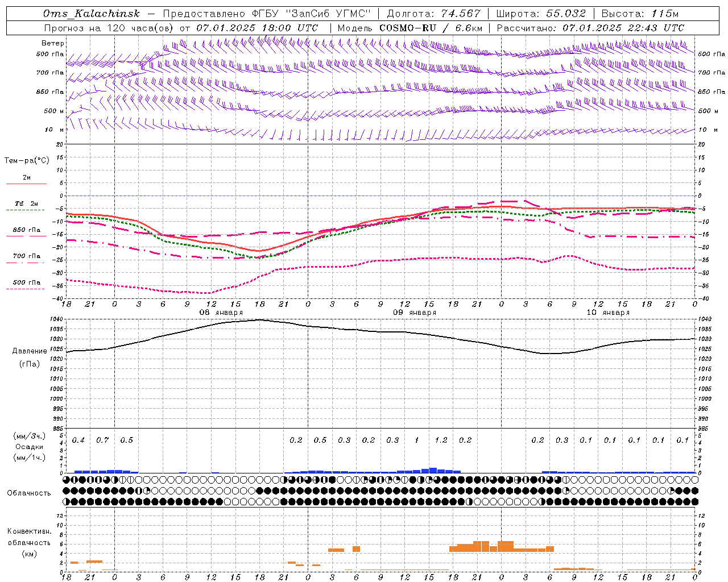Click the solid-line legend sample under 2м
The width and height of the screenshot is (728, 582).
tap(26, 184)
